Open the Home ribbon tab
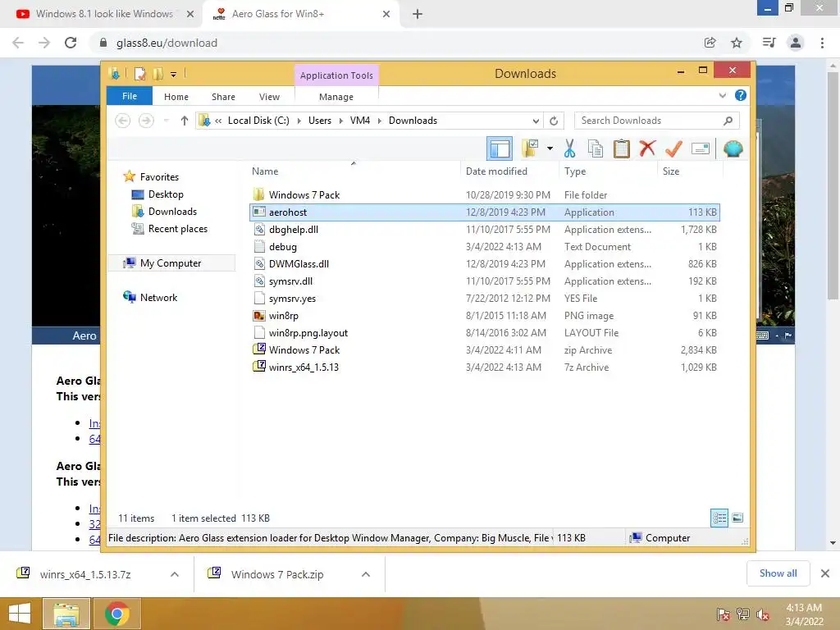Image resolution: width=840 pixels, height=630 pixels. (x=176, y=97)
